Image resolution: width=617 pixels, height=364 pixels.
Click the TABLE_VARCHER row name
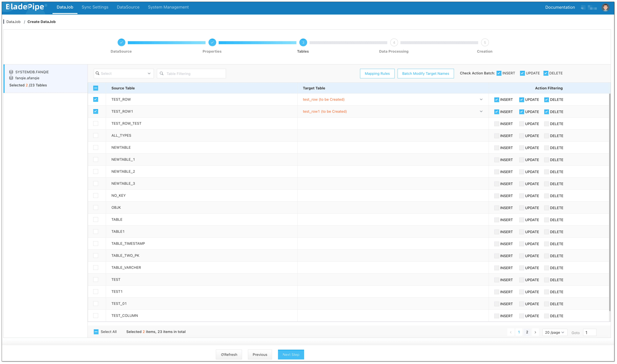point(126,268)
